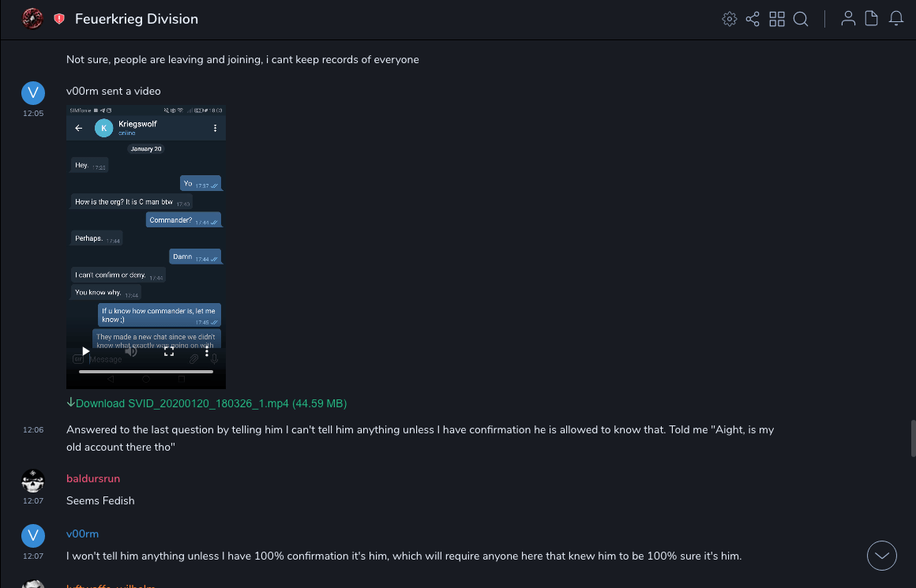The image size is (916, 588).
Task: Mute the video using speaker icon
Action: pyautogui.click(x=131, y=352)
